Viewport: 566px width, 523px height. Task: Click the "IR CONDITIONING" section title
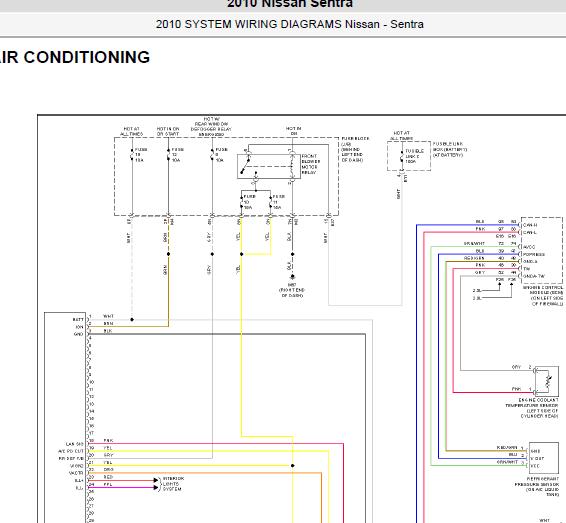(x=75, y=57)
